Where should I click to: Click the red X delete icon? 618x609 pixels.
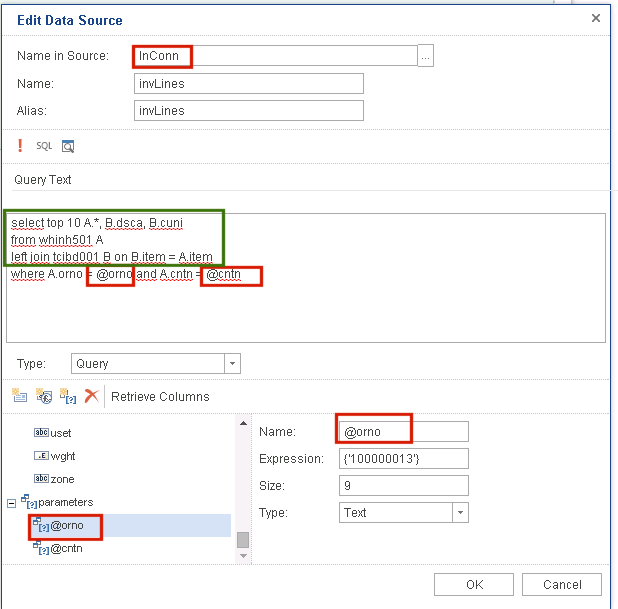[x=91, y=396]
